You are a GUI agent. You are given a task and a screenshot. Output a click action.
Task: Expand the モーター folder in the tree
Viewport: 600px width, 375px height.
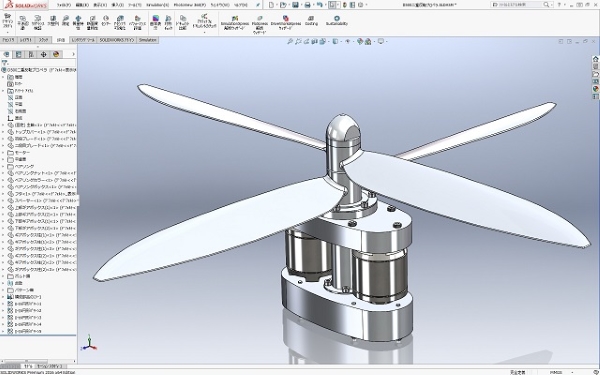[x=3, y=153]
